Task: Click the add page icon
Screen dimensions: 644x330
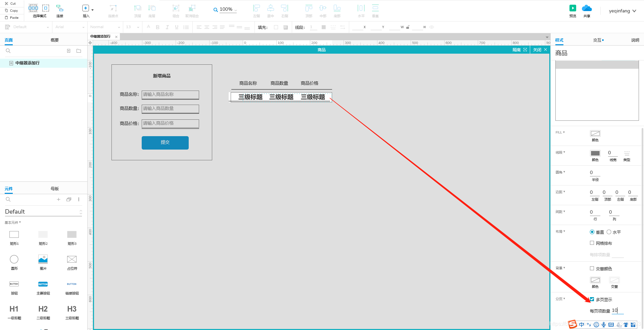Action: 68,51
